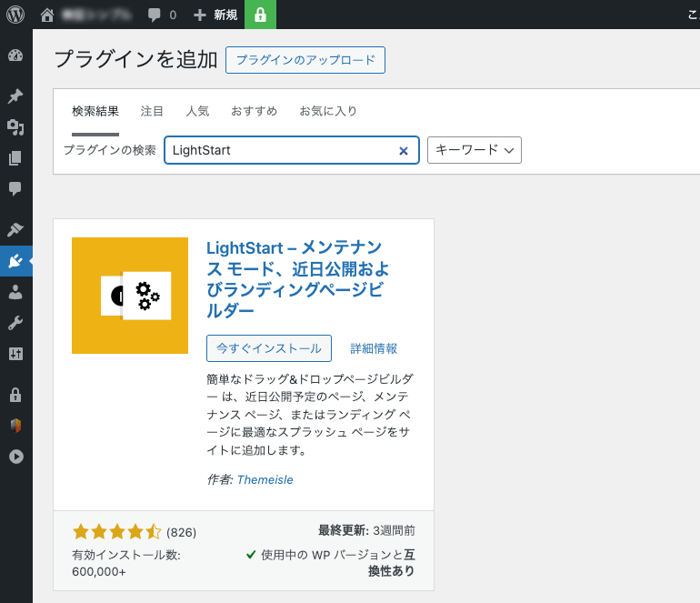The width and height of the screenshot is (700, 603).
Task: Open the padlock icon in sidebar
Action: pyautogui.click(x=15, y=395)
